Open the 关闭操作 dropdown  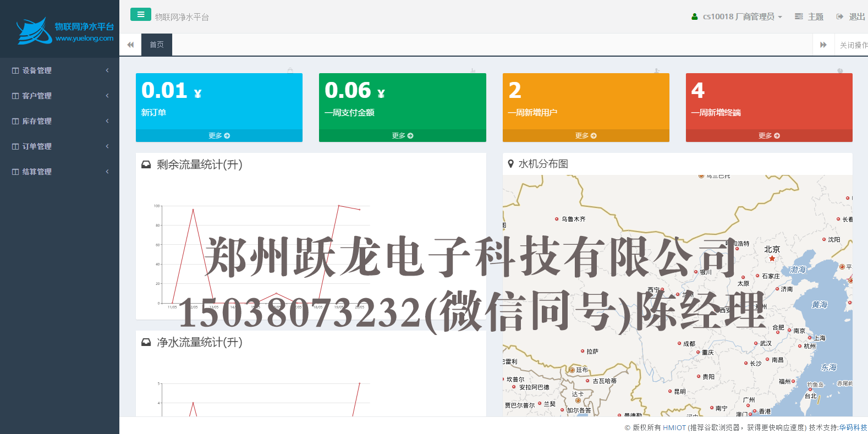[853, 45]
